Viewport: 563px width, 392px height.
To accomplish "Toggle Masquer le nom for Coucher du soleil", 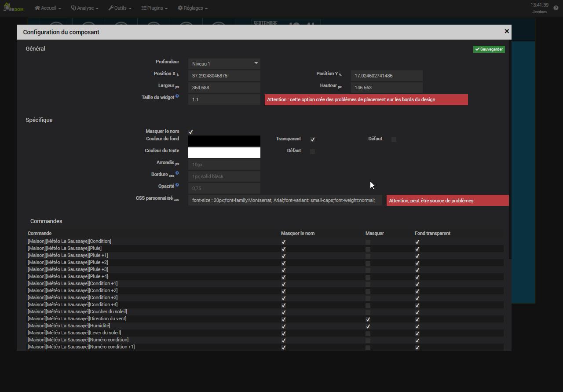I will pos(284,312).
